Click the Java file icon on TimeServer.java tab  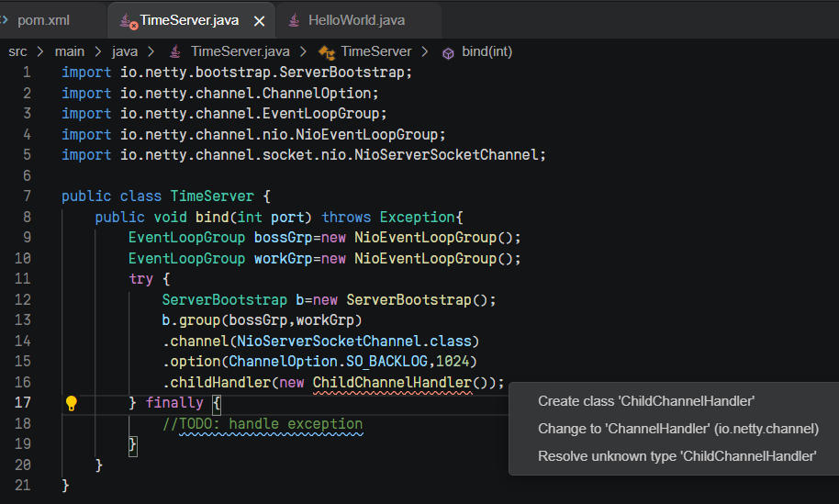tap(128, 21)
